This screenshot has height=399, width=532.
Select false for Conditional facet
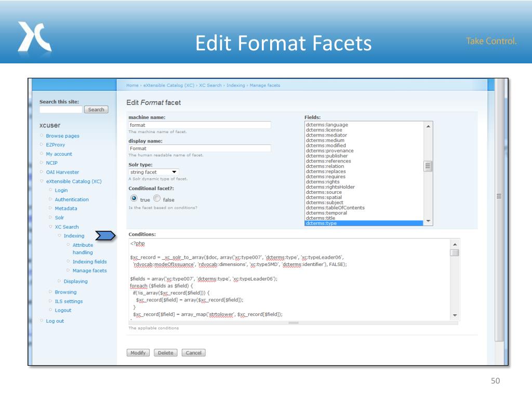[157, 198]
